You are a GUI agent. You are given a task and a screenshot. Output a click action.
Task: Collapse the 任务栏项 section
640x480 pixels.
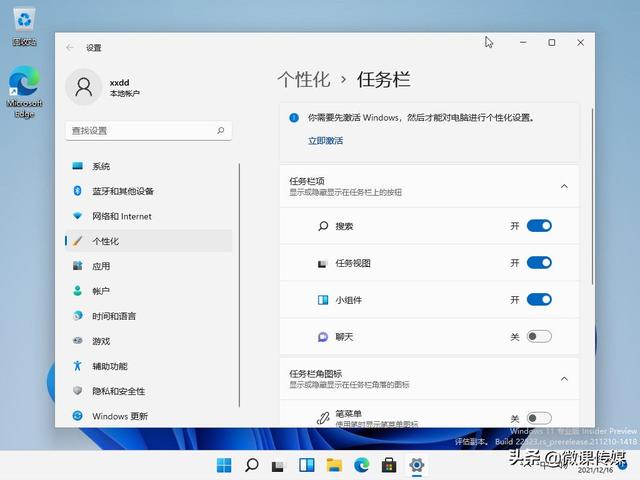[x=564, y=186]
